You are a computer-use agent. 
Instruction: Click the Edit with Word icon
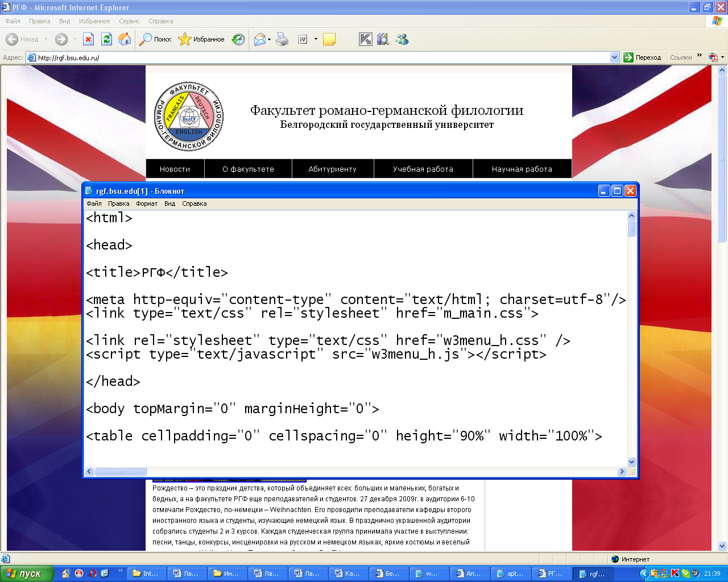tap(303, 39)
